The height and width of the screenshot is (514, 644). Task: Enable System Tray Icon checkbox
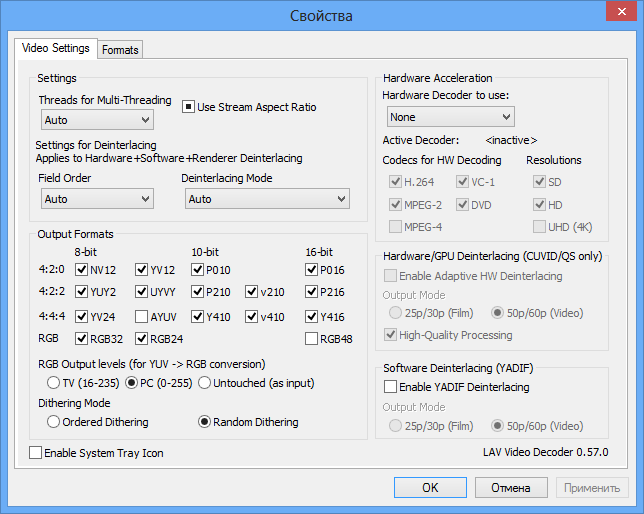[36, 453]
